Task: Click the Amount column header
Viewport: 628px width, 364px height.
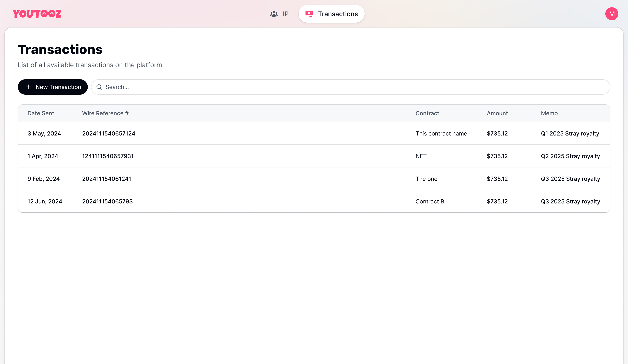Action: point(497,113)
